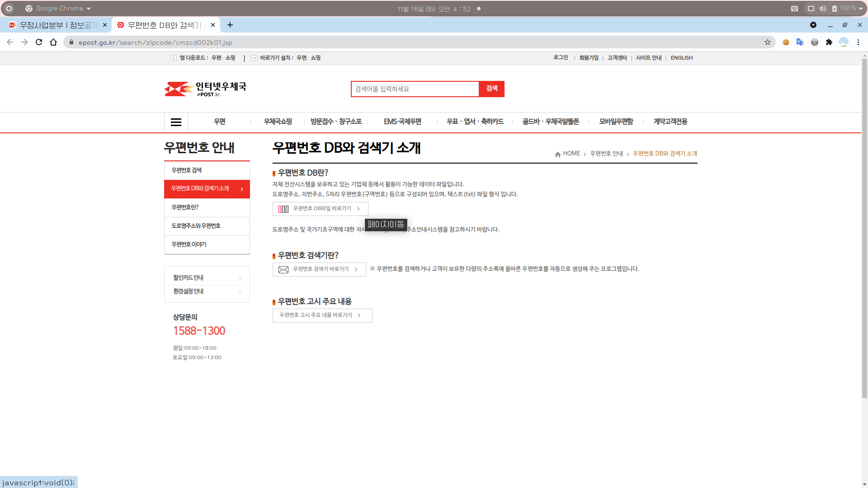Bookmark this page with the star icon
Image resolution: width=868 pixels, height=488 pixels.
pyautogui.click(x=767, y=42)
